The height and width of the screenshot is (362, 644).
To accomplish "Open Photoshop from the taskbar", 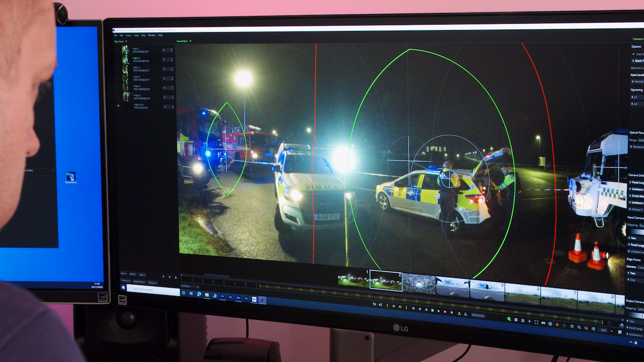I will (x=246, y=299).
